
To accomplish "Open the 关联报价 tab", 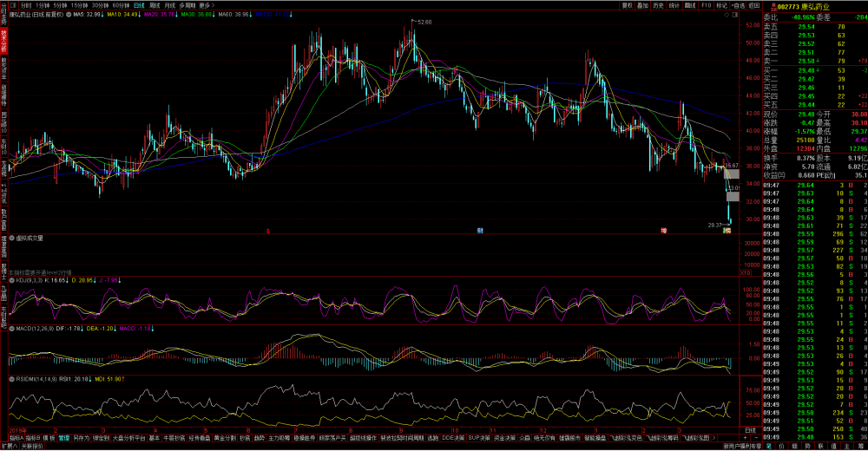I will click(32, 446).
